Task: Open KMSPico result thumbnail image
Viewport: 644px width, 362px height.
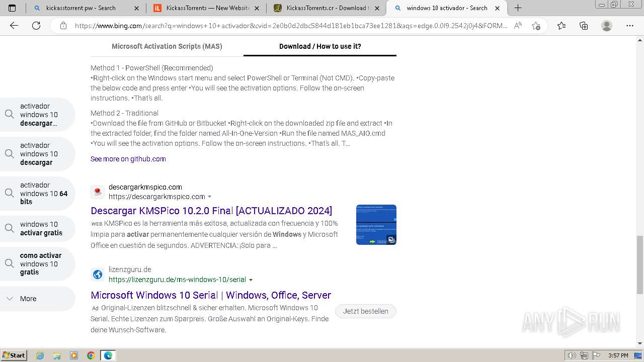Action: tap(376, 225)
